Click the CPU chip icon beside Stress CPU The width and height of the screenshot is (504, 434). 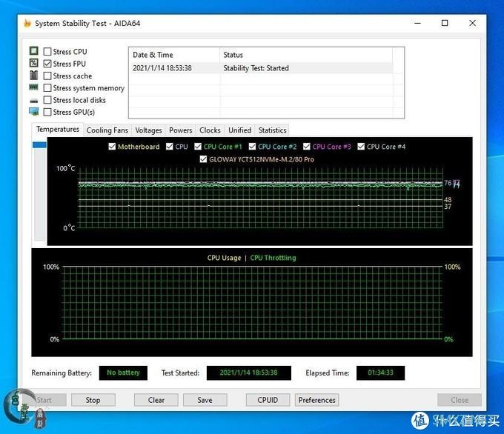tap(34, 51)
